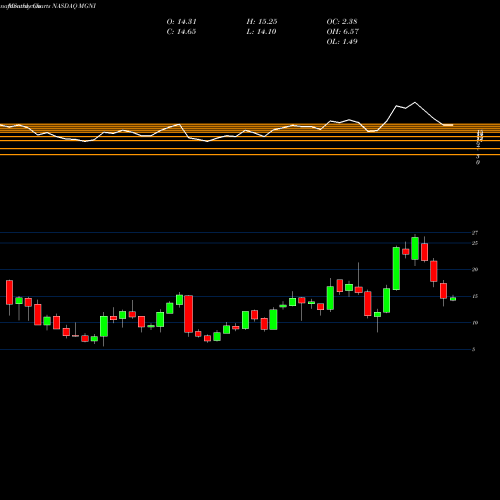
Task: Click the last small green candle at chart's right end
Action: (453, 299)
